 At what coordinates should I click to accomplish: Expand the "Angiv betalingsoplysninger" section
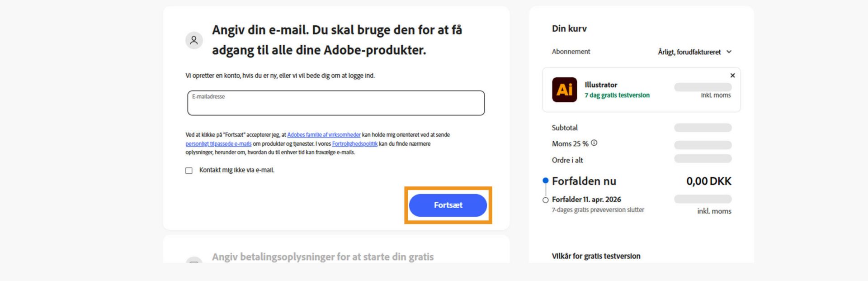pos(323,257)
